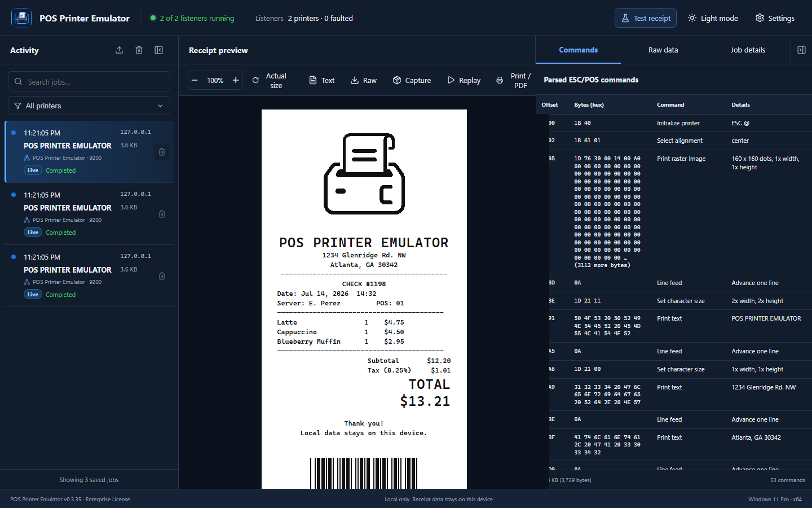Image resolution: width=812 pixels, height=508 pixels.
Task: Select the Select alignment command row
Action: coord(674,141)
